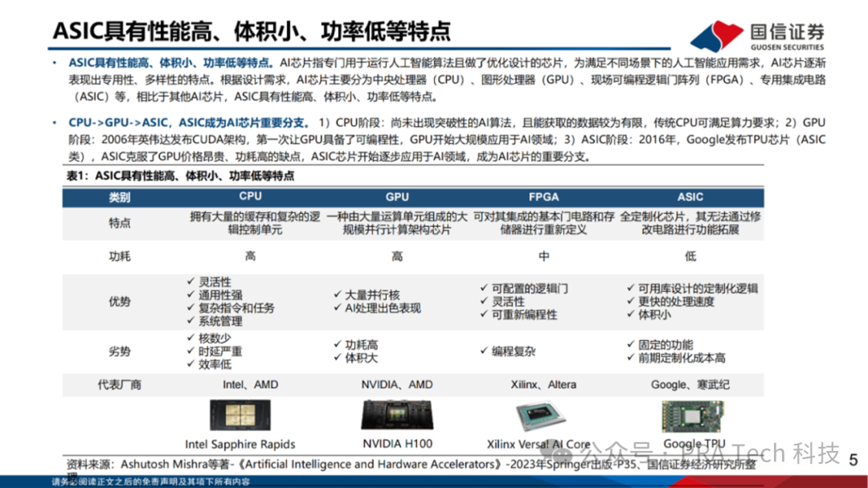Click the GPU column header

tap(397, 197)
